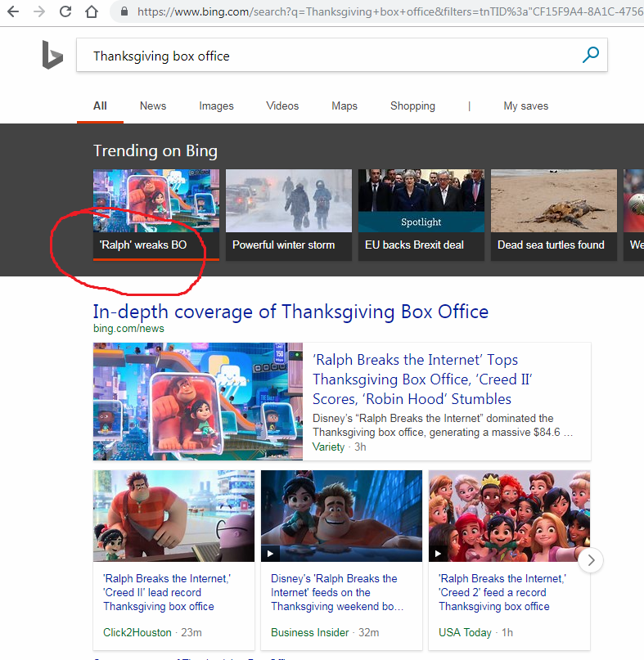This screenshot has width=644, height=660.
Task: Click the Disney's dominated the box office snippet
Action: coord(442,425)
